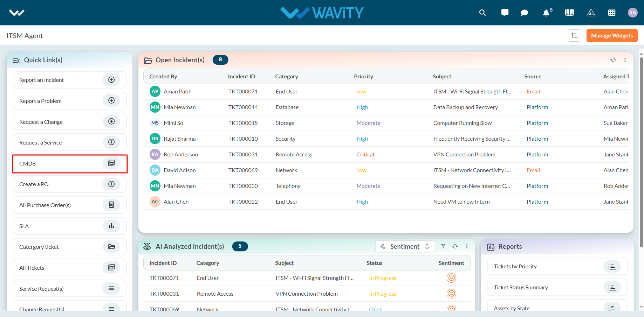The width and height of the screenshot is (644, 317).
Task: Click Incident ID TKT000071 in Open Incidents
Action: click(243, 91)
